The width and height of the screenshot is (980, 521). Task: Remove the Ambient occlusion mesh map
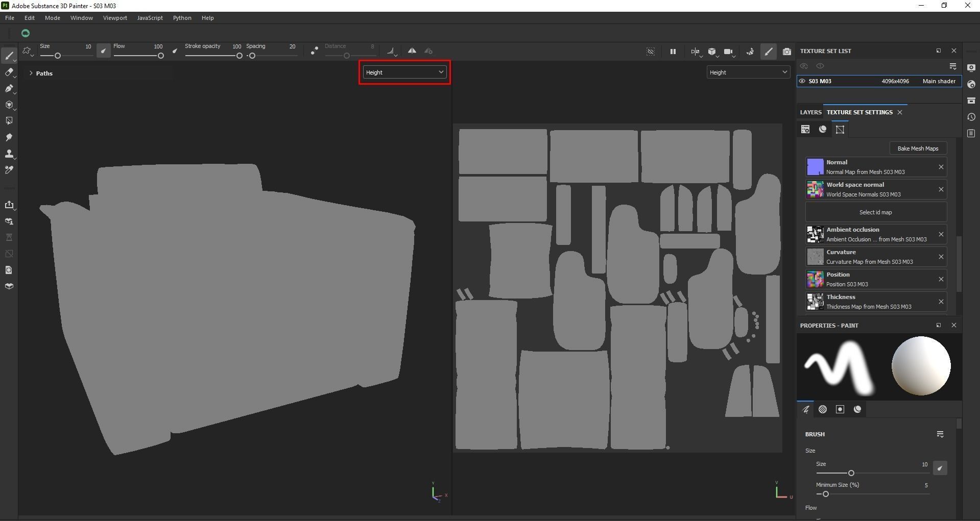click(x=941, y=234)
